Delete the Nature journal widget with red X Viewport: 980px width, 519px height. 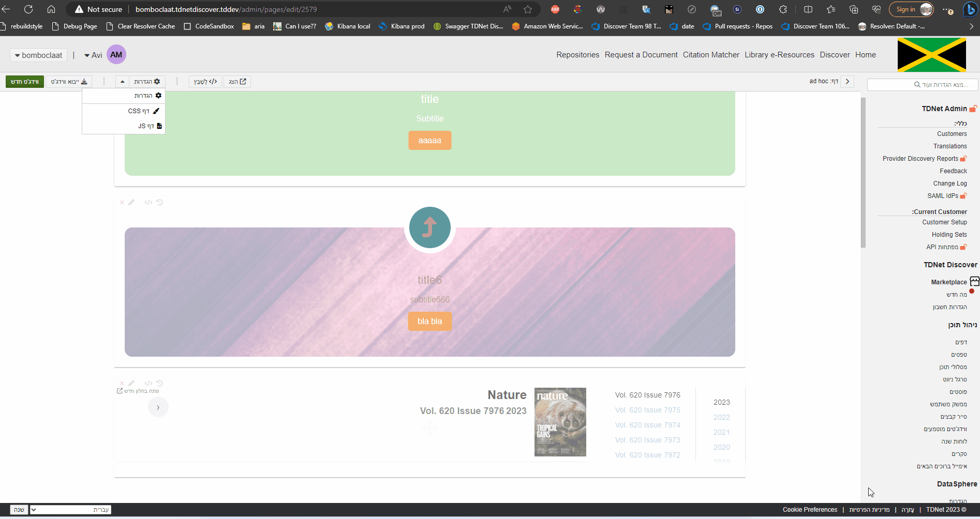(x=122, y=383)
